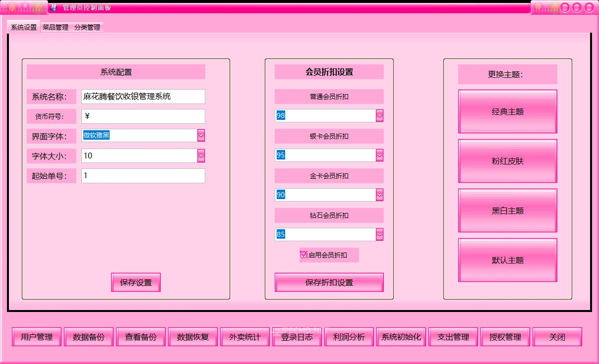Click the 管理员控制面板 title bar icon
Image resolution: width=599 pixels, height=364 pixels.
[54, 7]
